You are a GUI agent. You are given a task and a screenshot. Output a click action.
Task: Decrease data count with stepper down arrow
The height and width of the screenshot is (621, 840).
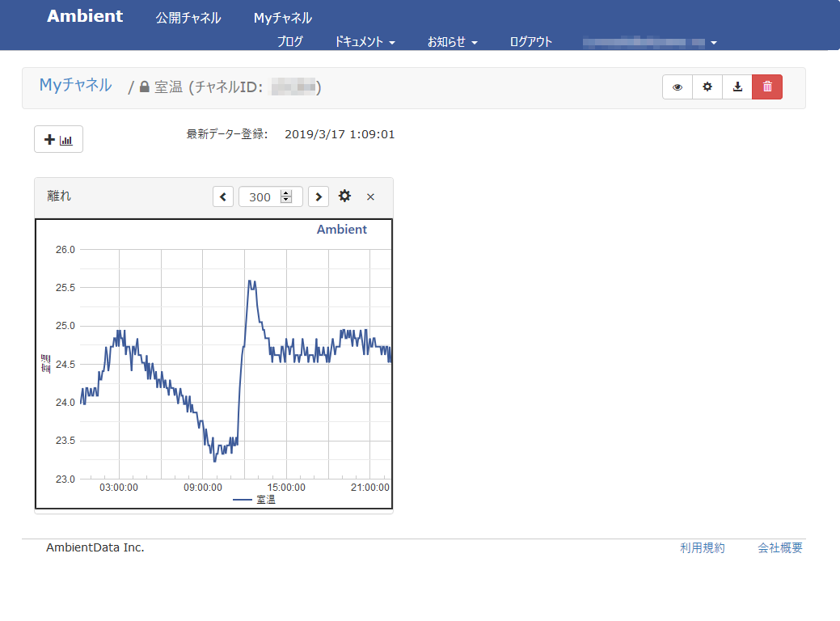pos(287,201)
